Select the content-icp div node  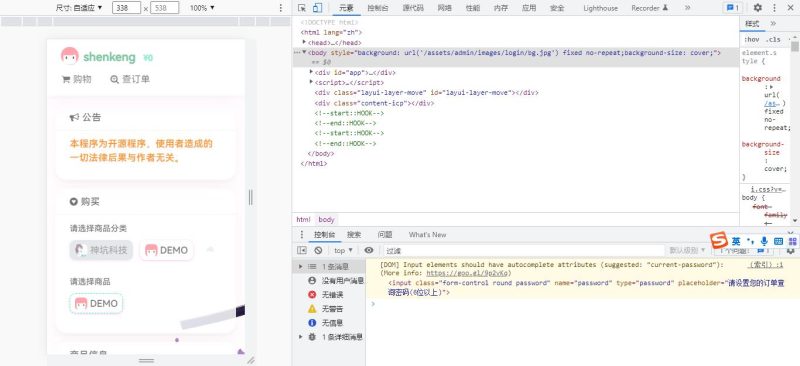(374, 103)
